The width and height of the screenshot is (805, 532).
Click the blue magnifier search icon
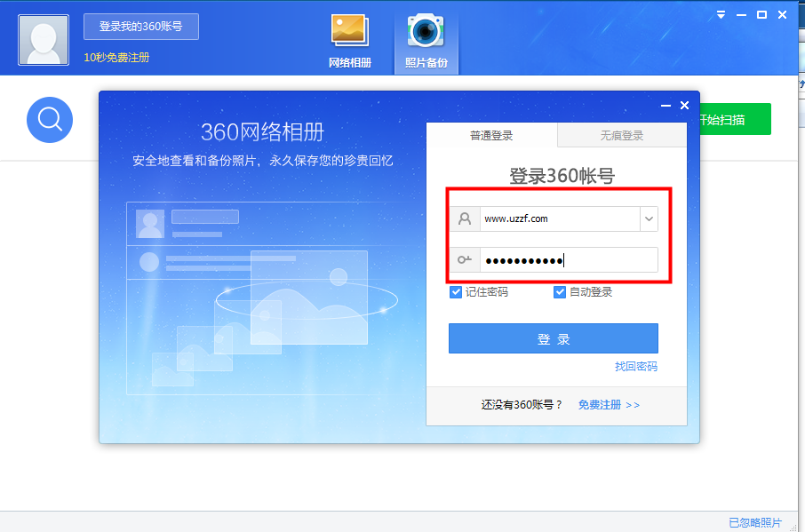tap(50, 120)
